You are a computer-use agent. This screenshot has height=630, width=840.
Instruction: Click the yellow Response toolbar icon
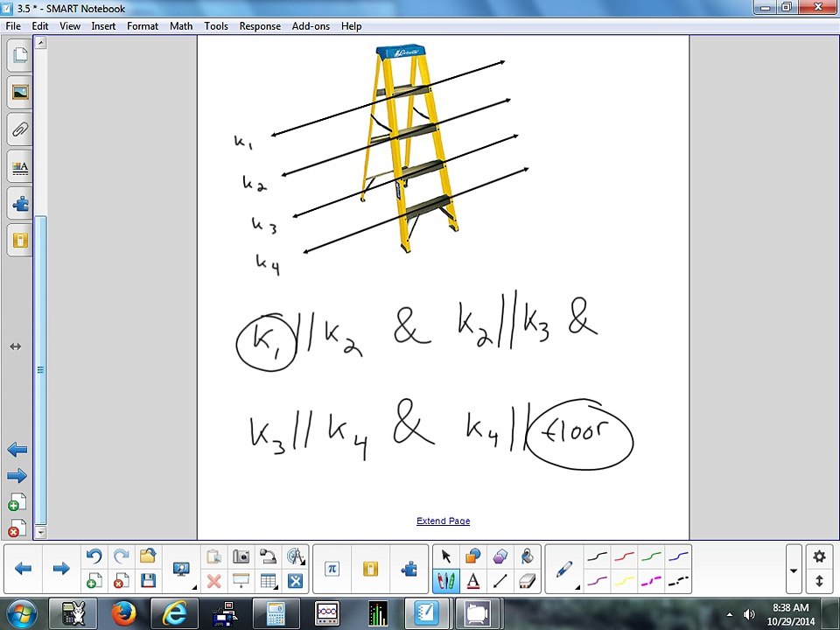point(370,569)
